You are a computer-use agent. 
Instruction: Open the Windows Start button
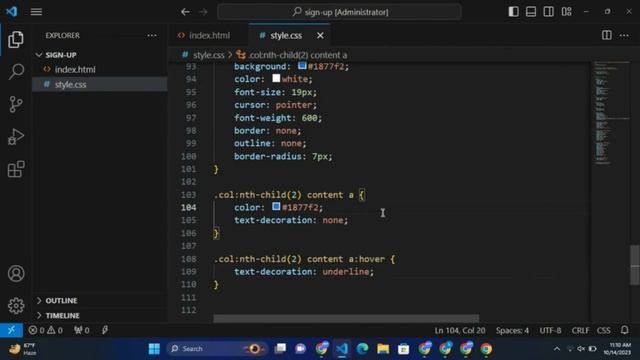pyautogui.click(x=154, y=349)
